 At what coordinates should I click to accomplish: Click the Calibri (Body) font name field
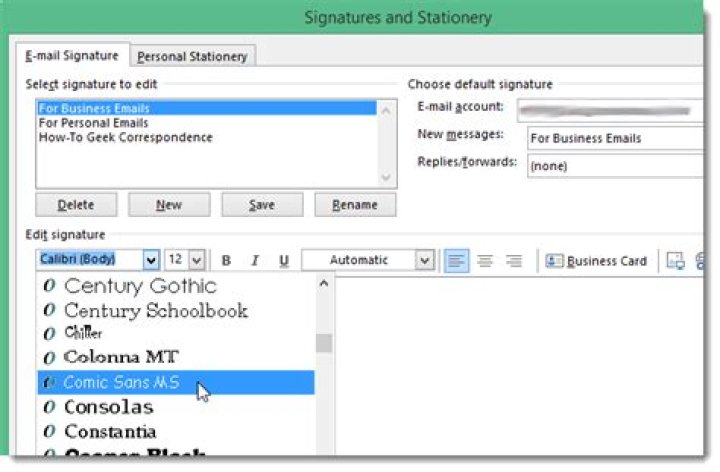90,259
